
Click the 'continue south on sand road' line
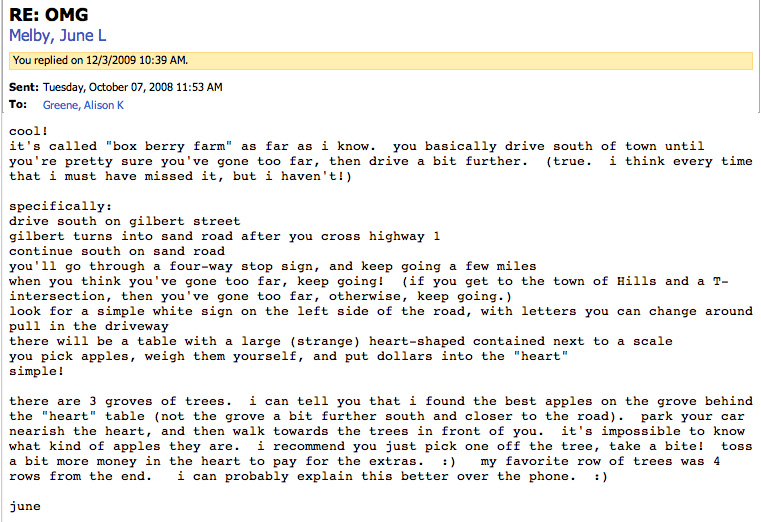(x=117, y=252)
